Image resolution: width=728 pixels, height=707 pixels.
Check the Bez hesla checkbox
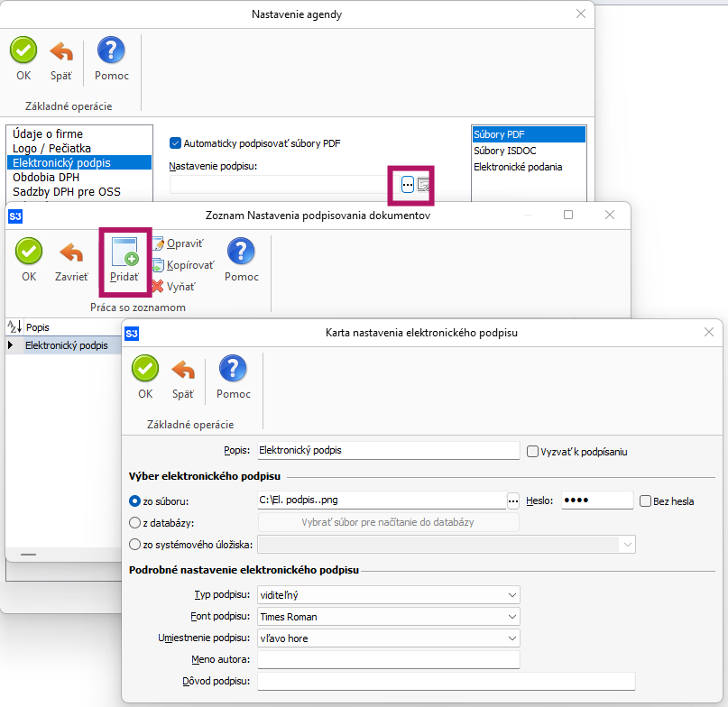645,500
